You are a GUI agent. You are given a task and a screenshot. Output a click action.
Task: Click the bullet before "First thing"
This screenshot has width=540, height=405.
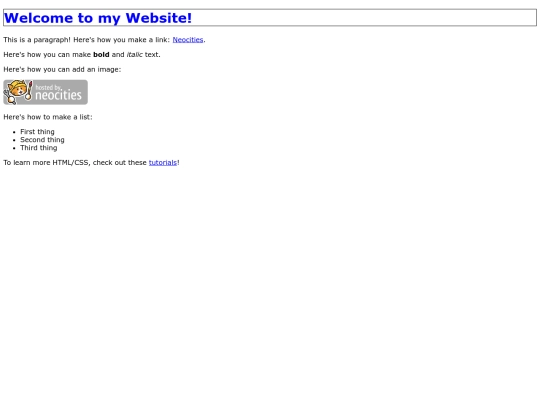(14, 132)
